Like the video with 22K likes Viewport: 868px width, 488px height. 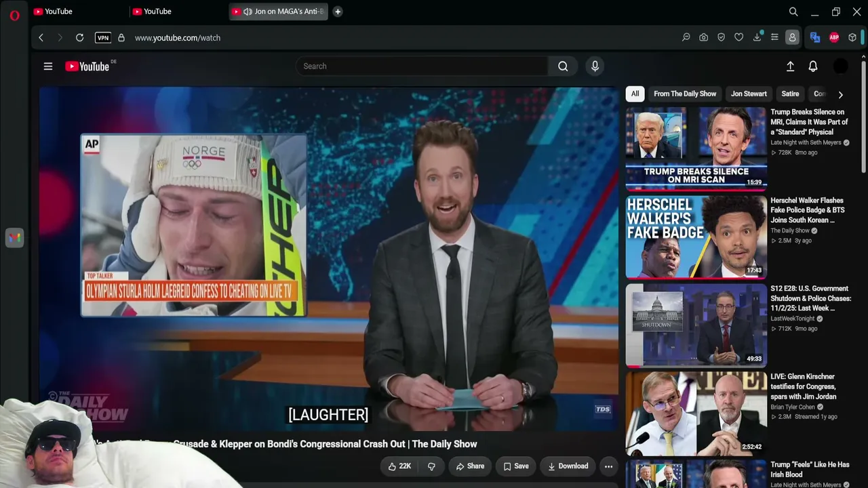pos(399,466)
